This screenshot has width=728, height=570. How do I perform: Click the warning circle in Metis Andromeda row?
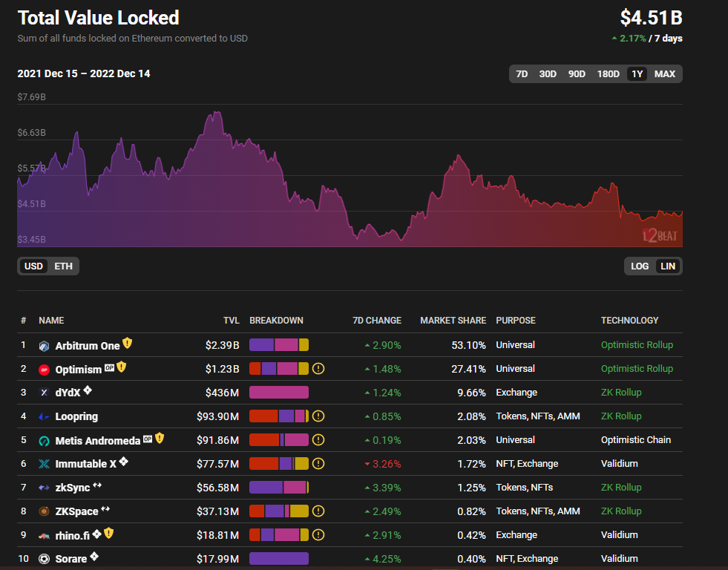point(318,440)
